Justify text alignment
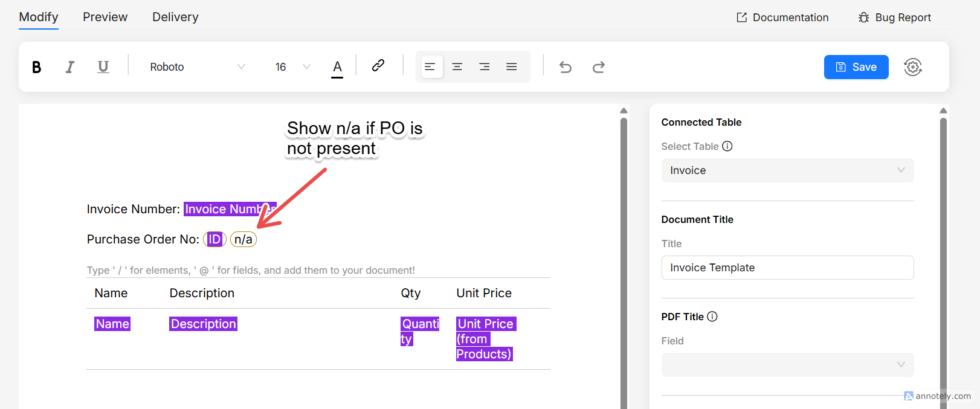Image resolution: width=980 pixels, height=409 pixels. 512,67
